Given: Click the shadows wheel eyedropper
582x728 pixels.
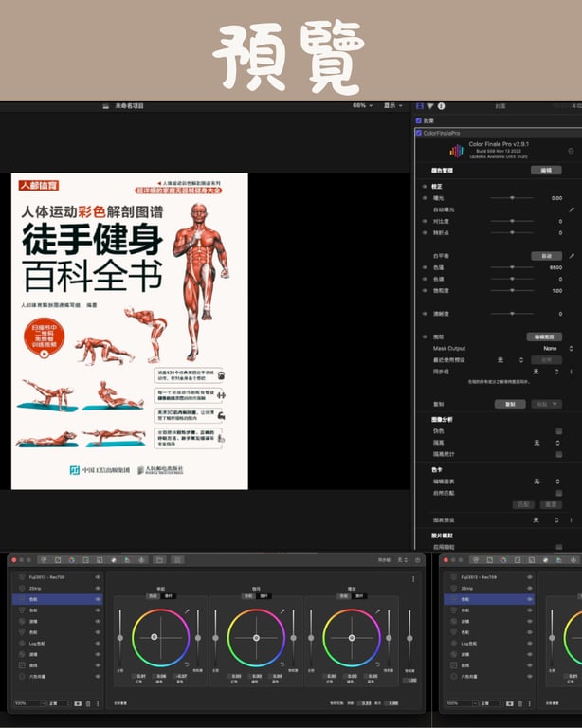Looking at the screenshot, I should tap(187, 611).
